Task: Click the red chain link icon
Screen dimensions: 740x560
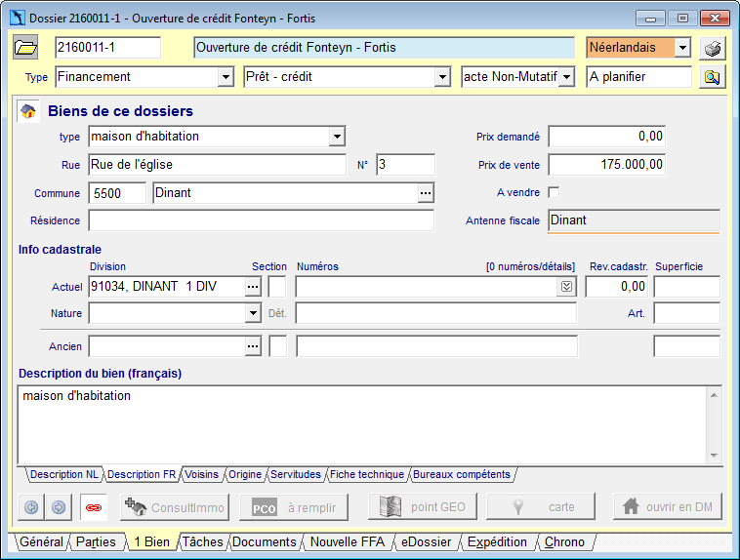Action: [x=94, y=507]
